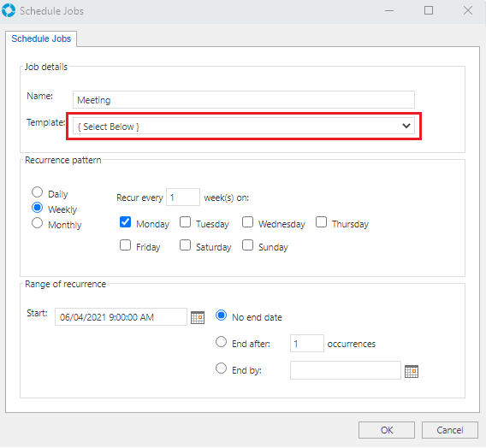Click the Recur every weeks number field
The image size is (486, 448).
click(183, 197)
